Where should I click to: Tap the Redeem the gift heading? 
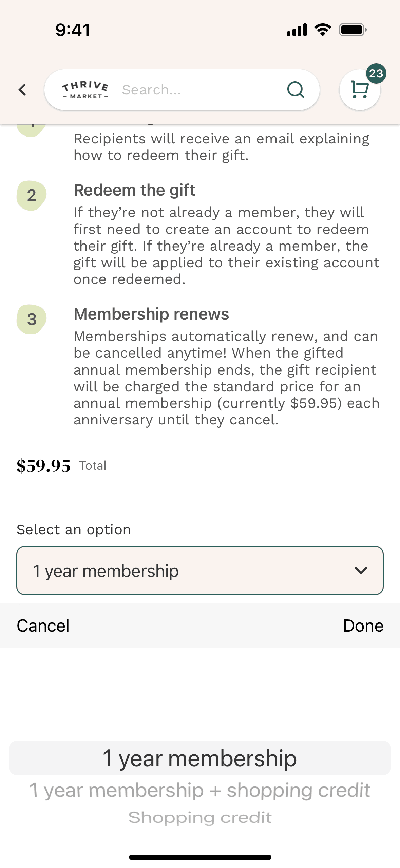pyautogui.click(x=134, y=190)
